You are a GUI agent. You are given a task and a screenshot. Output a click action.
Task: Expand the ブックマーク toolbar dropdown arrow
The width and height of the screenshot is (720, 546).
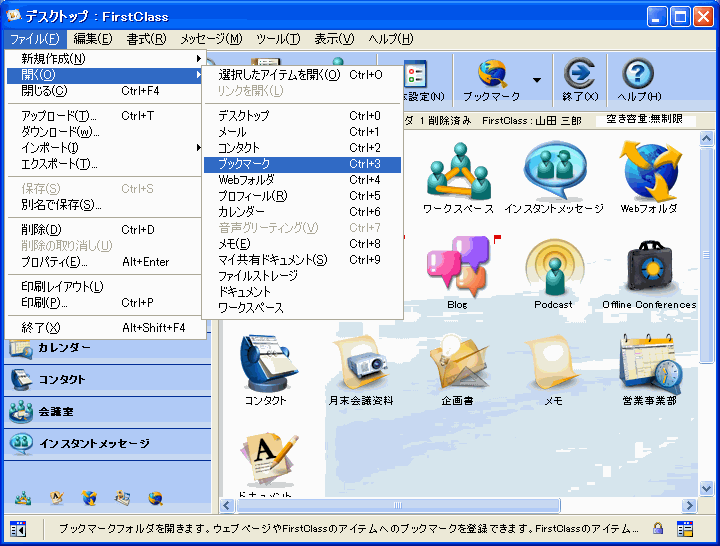tap(537, 80)
